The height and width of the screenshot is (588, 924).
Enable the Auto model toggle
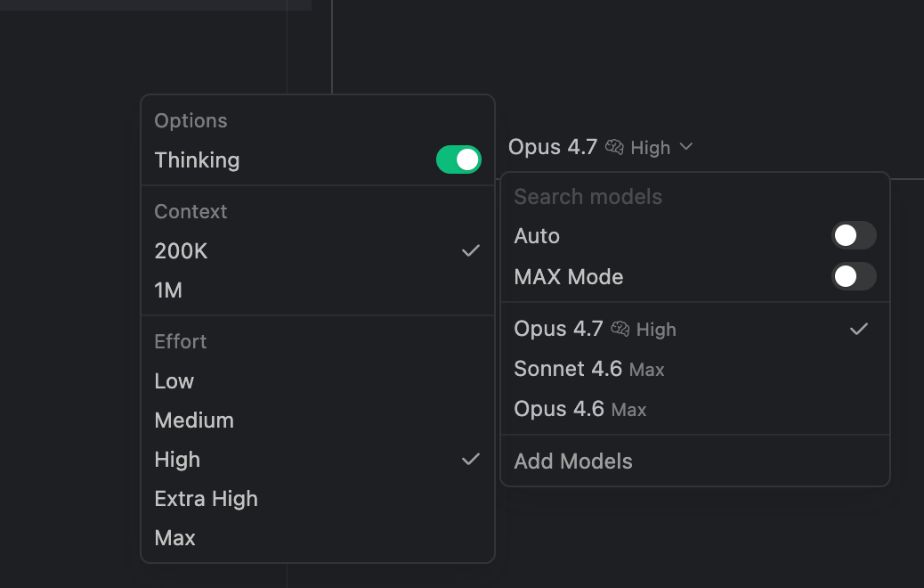(x=854, y=235)
